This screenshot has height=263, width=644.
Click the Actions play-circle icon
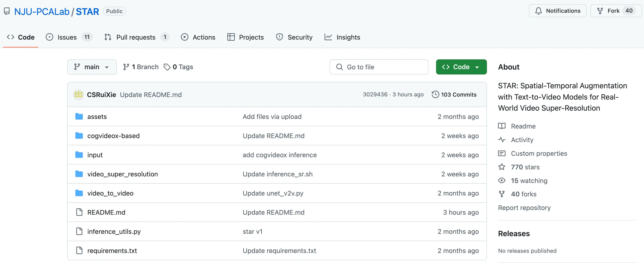(x=185, y=37)
